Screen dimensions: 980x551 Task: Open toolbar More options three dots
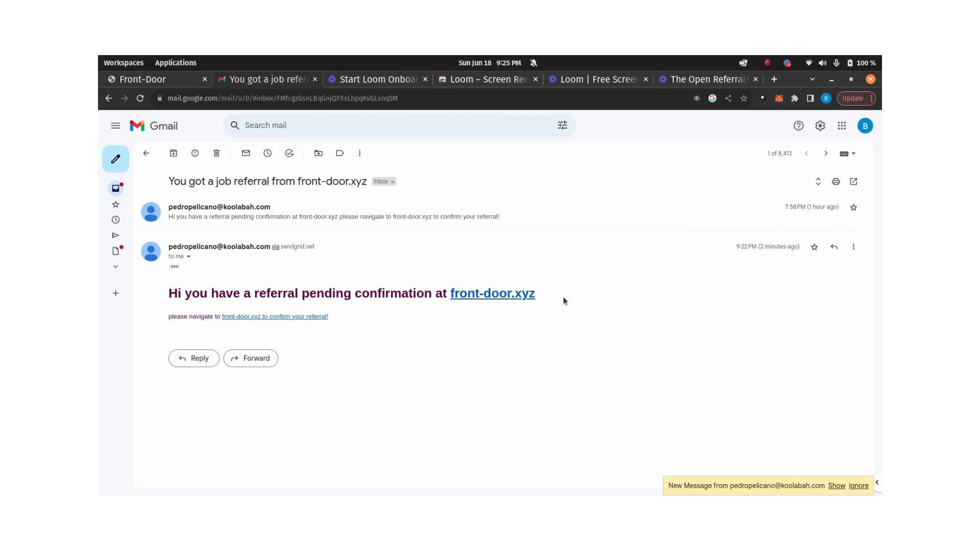[x=360, y=153]
